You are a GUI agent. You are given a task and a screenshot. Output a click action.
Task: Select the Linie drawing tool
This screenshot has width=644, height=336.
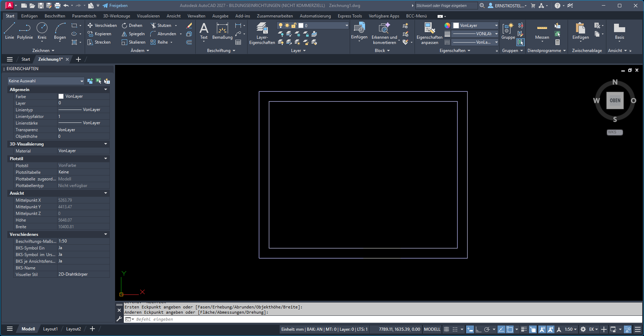(x=9, y=31)
